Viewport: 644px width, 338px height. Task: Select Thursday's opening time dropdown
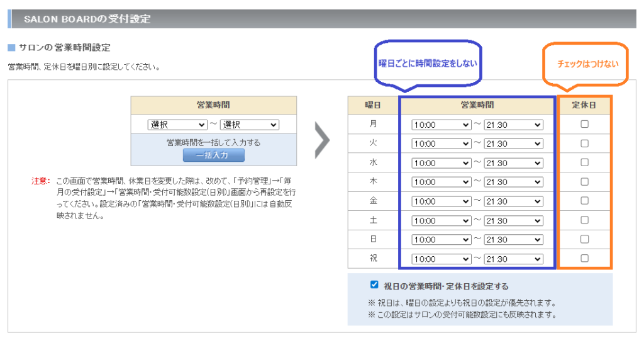click(x=441, y=183)
